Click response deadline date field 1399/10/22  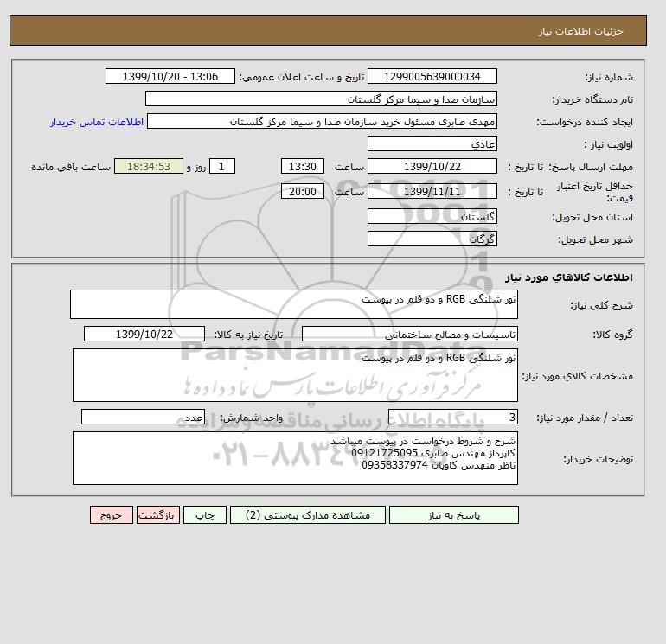(432, 167)
